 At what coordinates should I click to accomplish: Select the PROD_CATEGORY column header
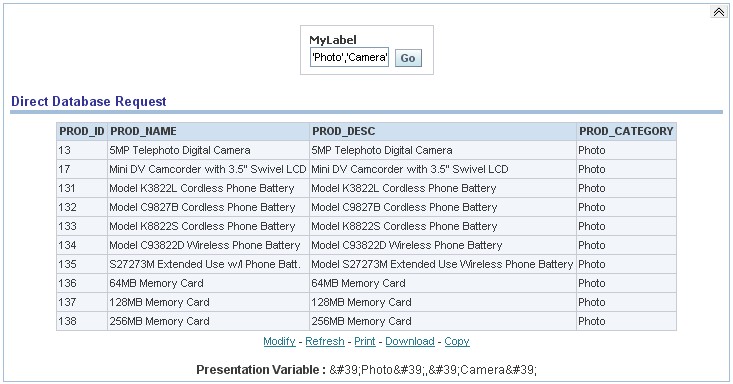tap(626, 131)
